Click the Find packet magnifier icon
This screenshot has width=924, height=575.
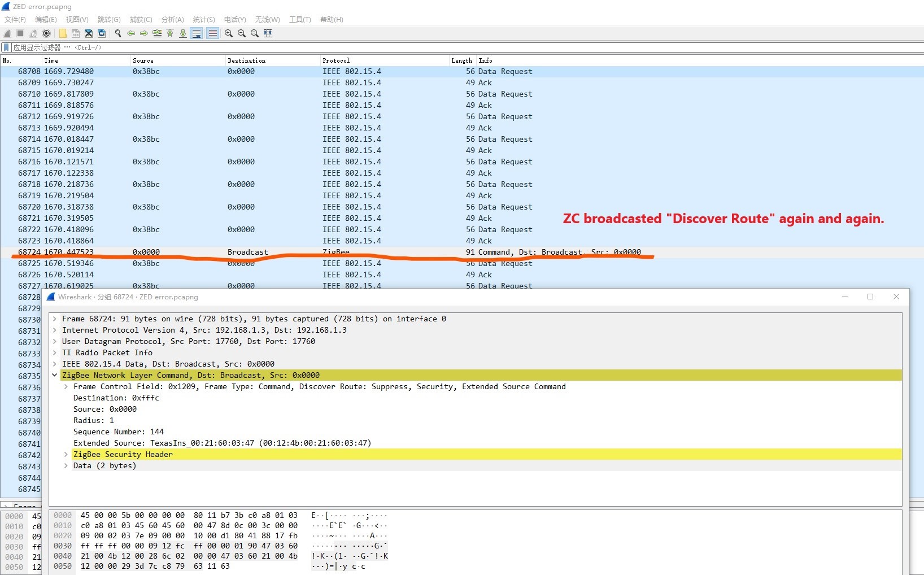(118, 33)
